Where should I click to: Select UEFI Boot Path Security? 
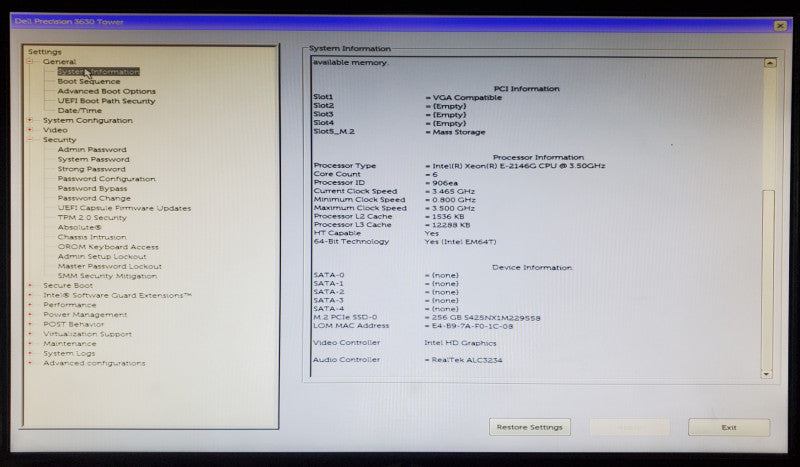click(x=106, y=101)
